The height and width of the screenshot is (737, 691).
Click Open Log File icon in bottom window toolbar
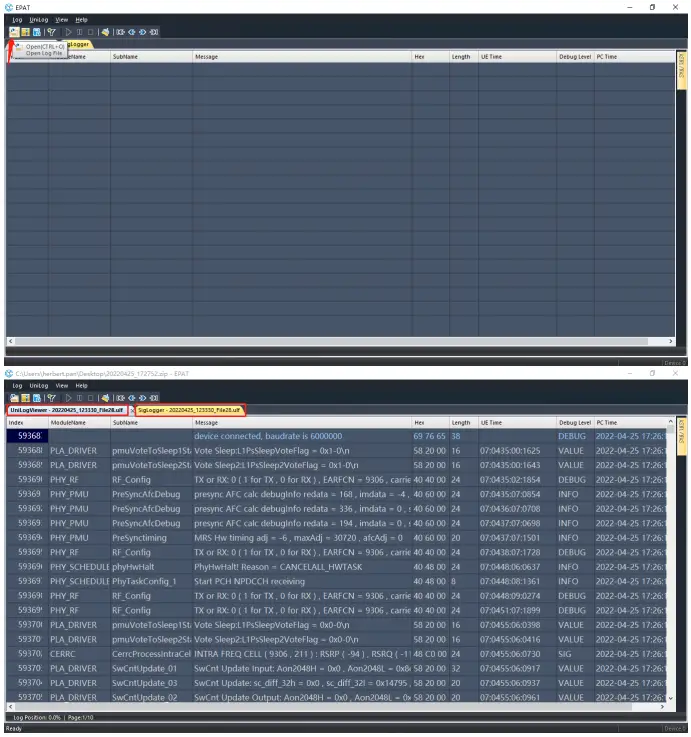point(14,398)
